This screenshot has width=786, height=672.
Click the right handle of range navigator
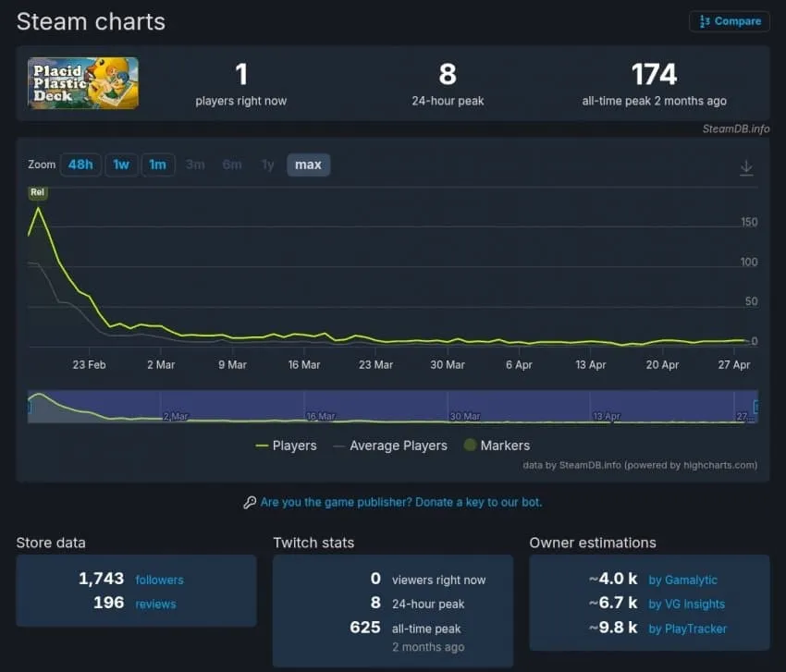pos(755,407)
